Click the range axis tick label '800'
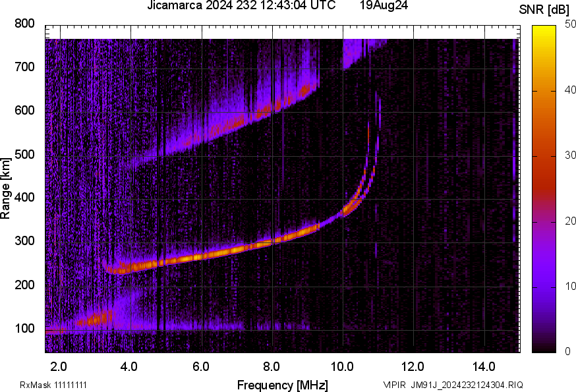Image resolution: width=576 pixels, height=392 pixels. (24, 24)
